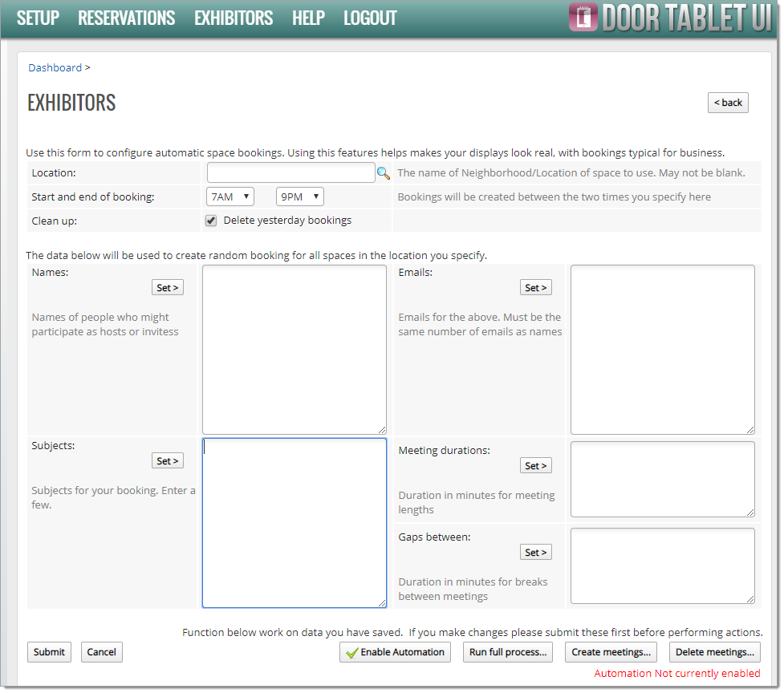Image resolution: width=784 pixels, height=693 pixels.
Task: Click into the Location text field
Action: pyautogui.click(x=290, y=172)
